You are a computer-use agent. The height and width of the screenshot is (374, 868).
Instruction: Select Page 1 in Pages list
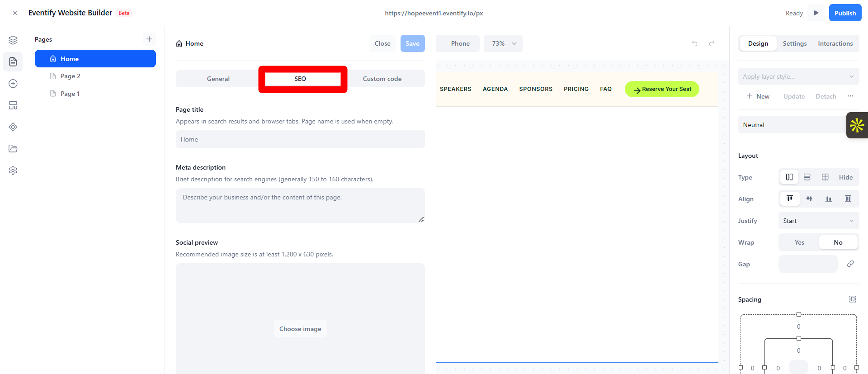[x=95, y=94]
